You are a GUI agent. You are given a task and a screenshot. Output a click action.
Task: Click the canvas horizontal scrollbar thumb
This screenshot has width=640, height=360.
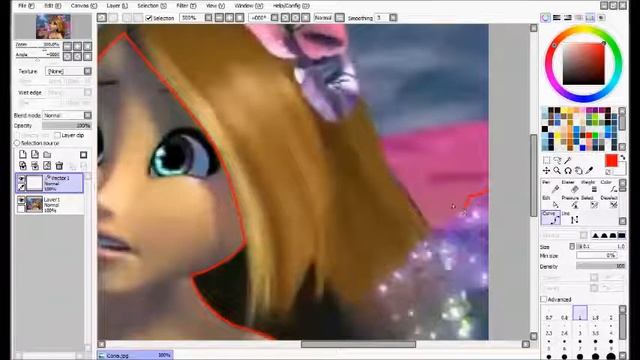coord(358,344)
